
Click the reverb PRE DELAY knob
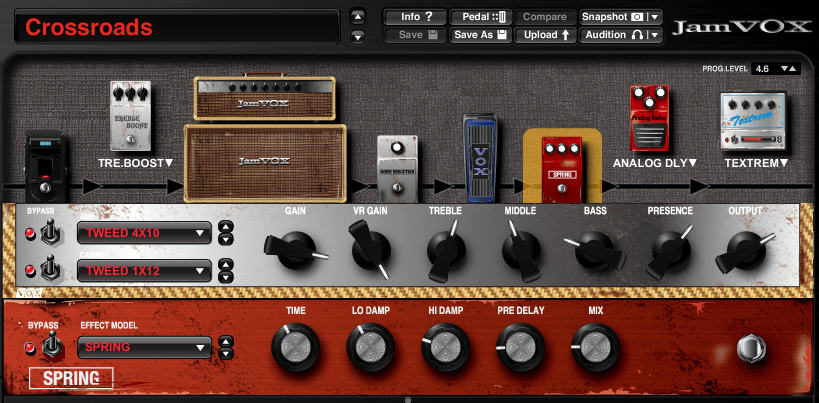pos(521,347)
